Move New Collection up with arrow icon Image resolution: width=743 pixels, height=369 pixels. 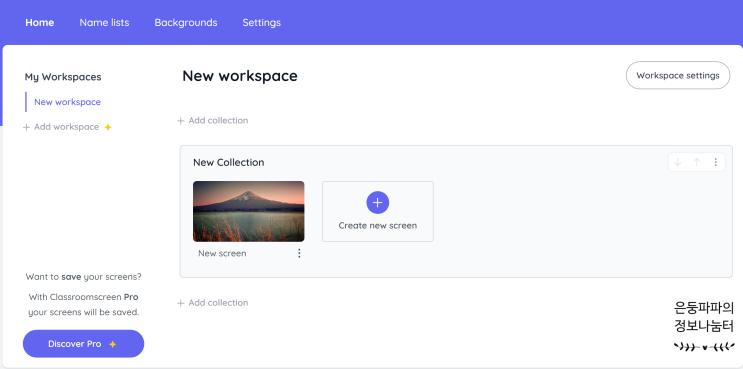coord(697,162)
